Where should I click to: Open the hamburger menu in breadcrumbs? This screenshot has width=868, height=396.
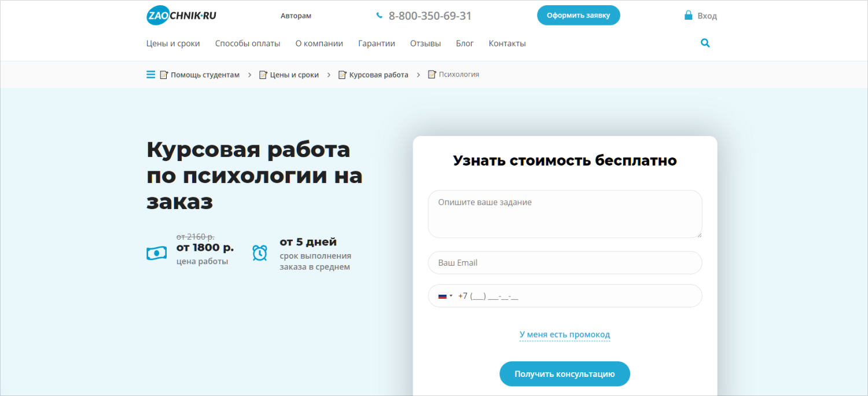coord(150,75)
